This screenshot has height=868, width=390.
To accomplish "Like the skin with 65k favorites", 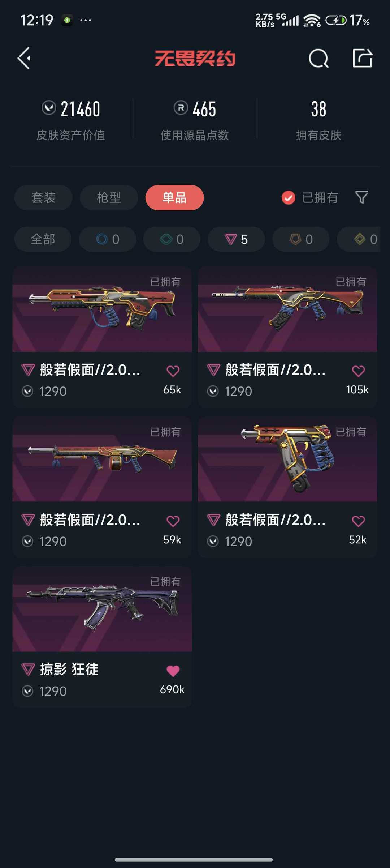I will (173, 371).
